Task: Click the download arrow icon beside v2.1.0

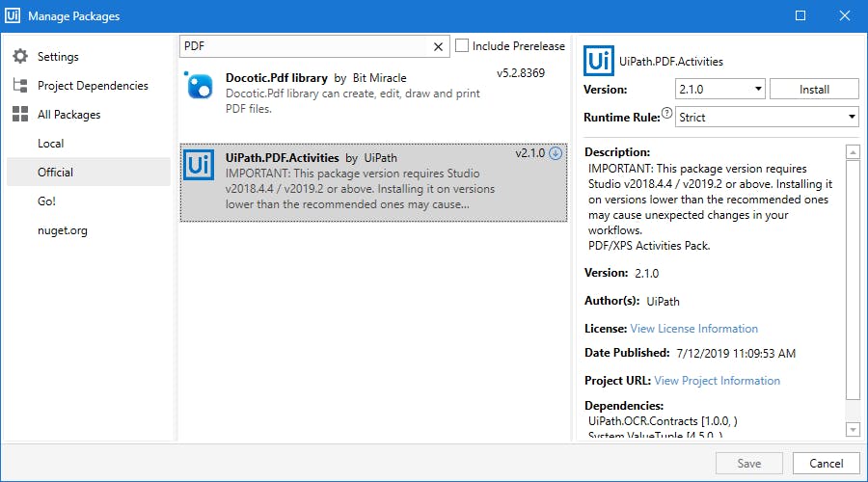Action: pos(556,153)
